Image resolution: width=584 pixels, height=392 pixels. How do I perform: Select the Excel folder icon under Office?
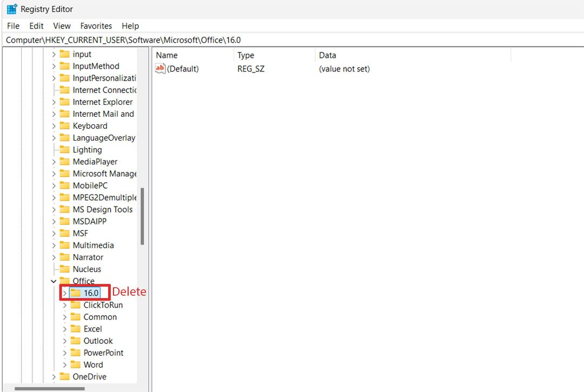coord(75,329)
